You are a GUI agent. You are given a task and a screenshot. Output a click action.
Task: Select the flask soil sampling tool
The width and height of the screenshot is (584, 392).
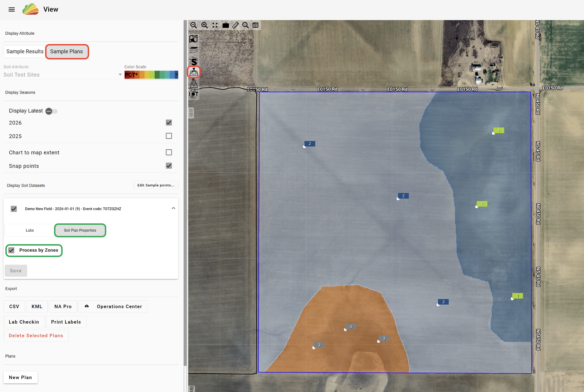194,72
